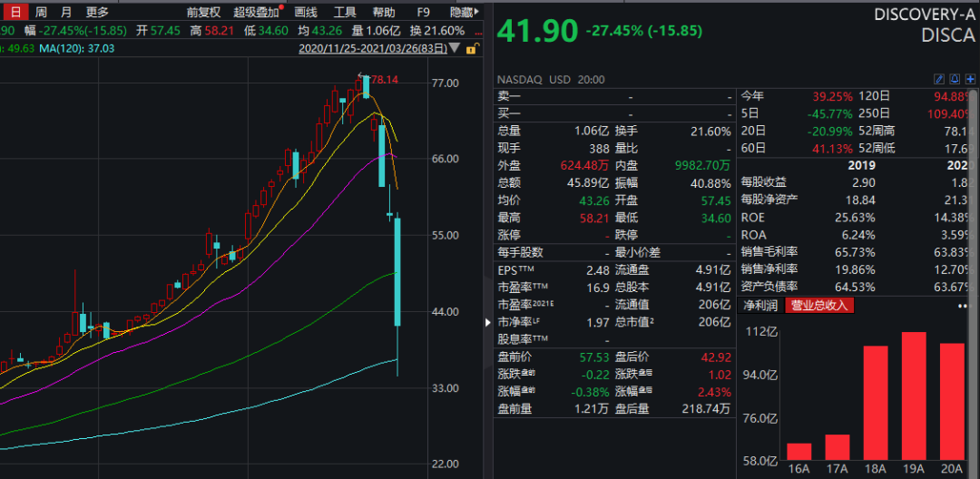Open the 超级叠加 overlay menu
Screen dimensions: 980x479
[x=258, y=12]
